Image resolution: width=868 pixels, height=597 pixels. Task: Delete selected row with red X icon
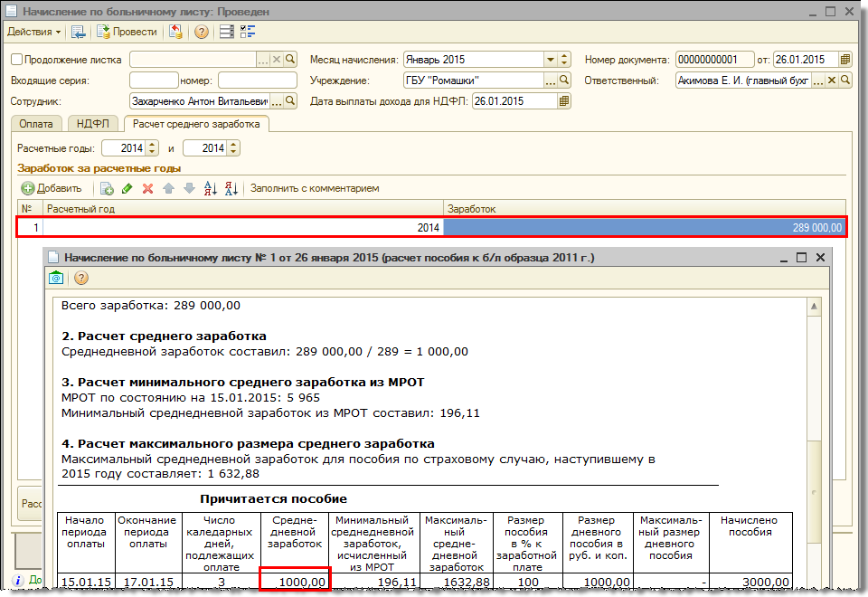click(147, 188)
